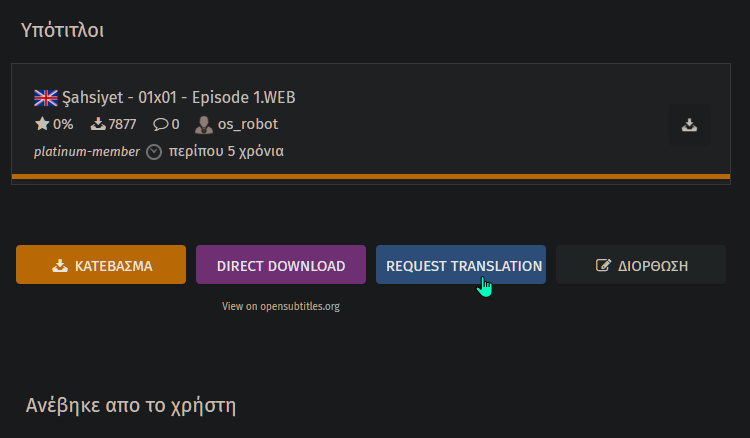Click the orange ΚΑΤΕΒΑΣΜΑ button label
This screenshot has height=438, width=750.
point(114,266)
